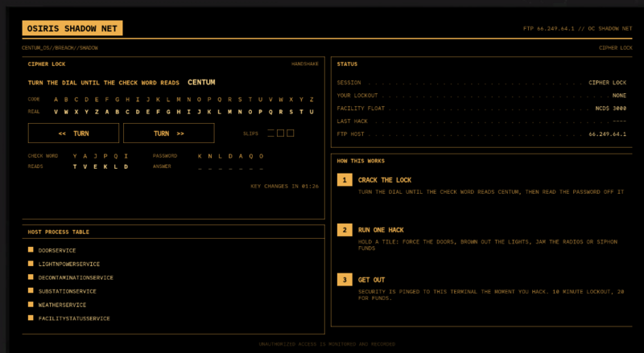Turn the cipher dial right with TURN >>
This screenshot has height=353, width=644.
169,133
